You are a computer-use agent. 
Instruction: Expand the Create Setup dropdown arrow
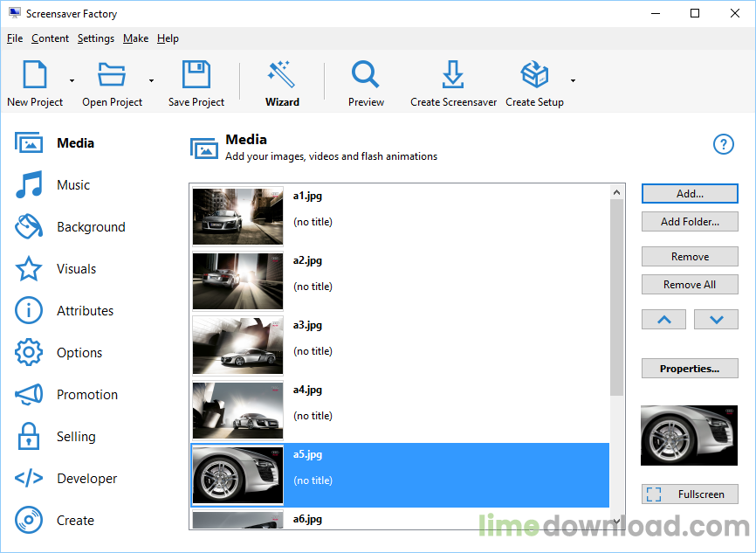(573, 81)
